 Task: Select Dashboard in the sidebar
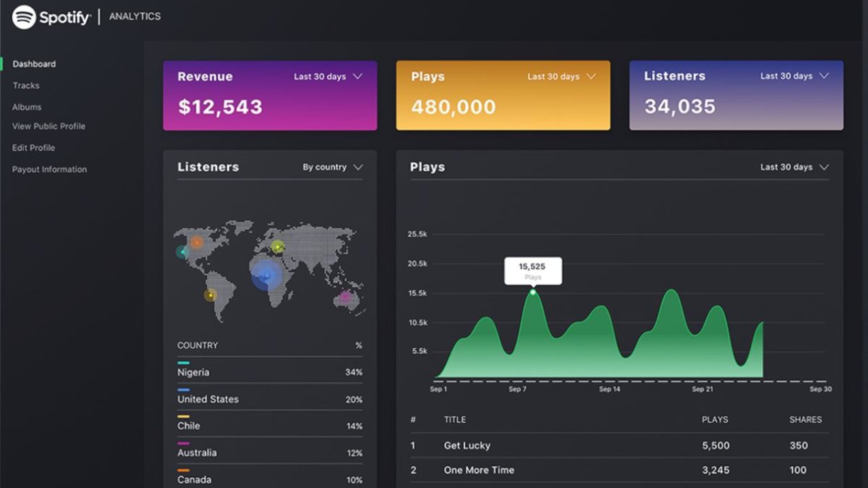(35, 63)
